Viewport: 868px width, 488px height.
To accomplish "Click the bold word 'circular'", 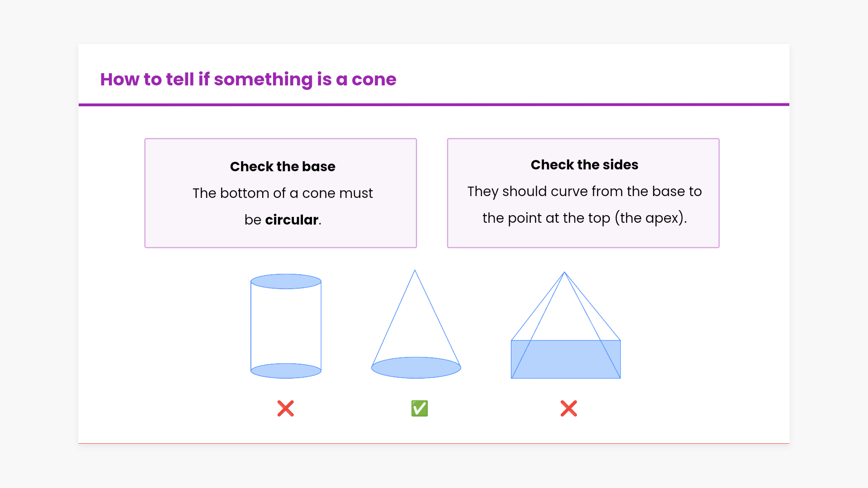I will (x=292, y=220).
